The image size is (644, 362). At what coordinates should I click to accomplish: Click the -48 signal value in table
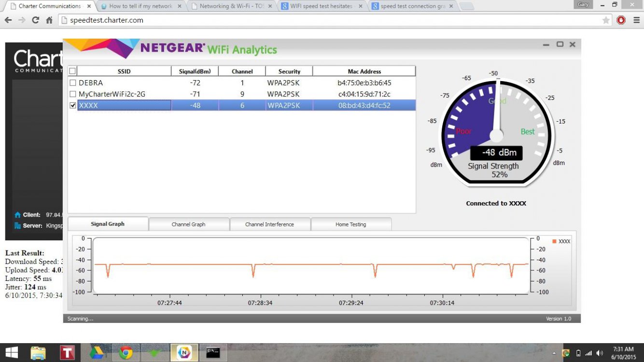[x=195, y=105]
